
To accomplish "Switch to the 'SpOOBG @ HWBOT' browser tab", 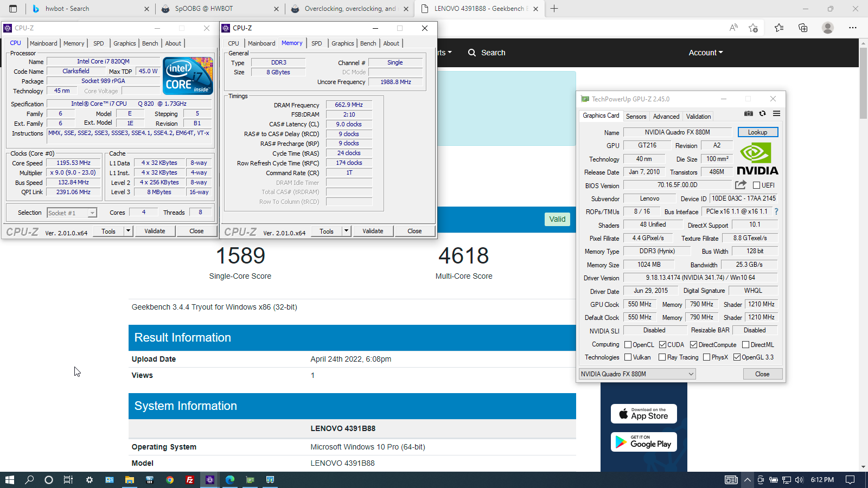I will [x=219, y=9].
